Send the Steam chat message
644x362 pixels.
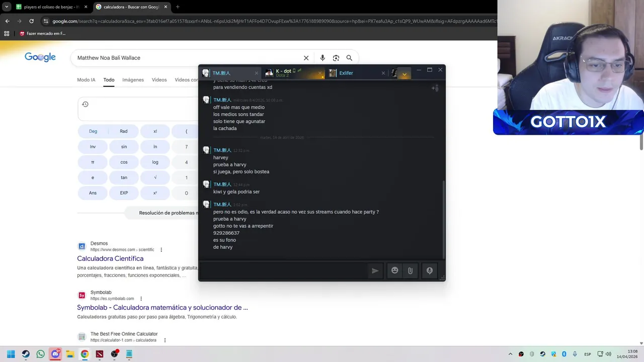click(x=375, y=270)
